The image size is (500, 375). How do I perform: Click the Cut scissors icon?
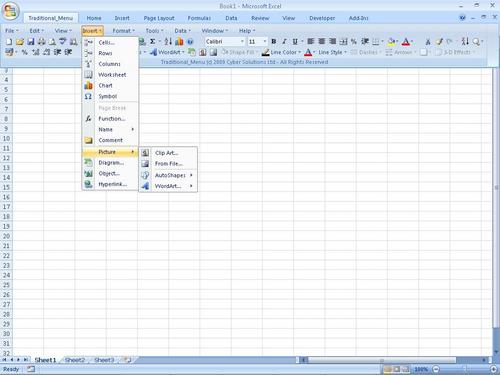tap(428, 42)
